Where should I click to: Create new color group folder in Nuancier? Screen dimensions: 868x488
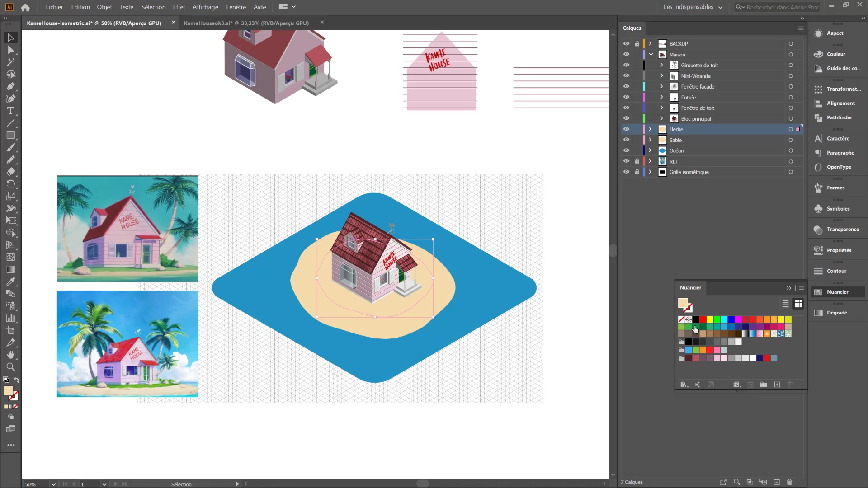(763, 385)
